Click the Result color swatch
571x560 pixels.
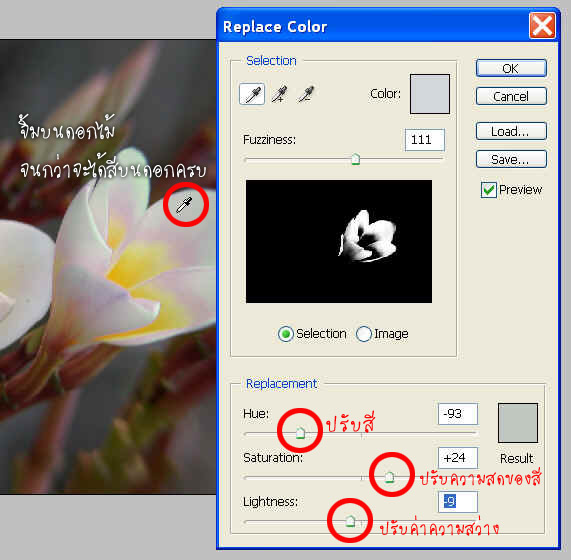[517, 423]
